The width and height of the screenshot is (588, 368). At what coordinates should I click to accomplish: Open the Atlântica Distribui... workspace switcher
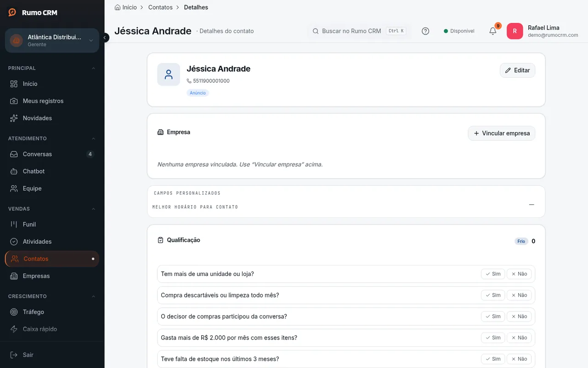[52, 40]
